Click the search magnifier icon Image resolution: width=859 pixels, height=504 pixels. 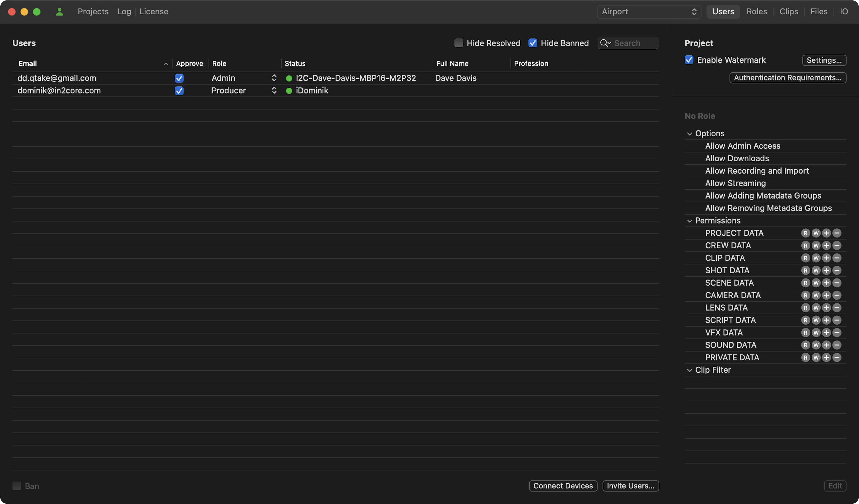[x=604, y=43]
